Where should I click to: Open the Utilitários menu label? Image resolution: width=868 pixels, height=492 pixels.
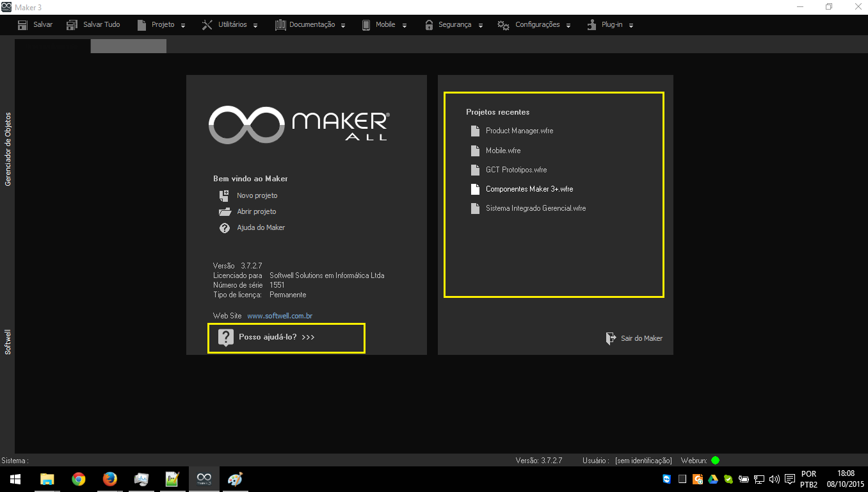(232, 25)
